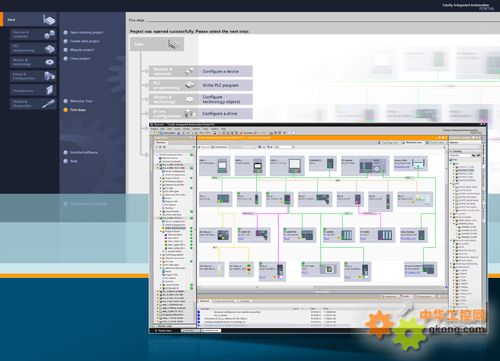Screen dimensions: 500x361
Task: Open the Project menu in menu bar
Action: [155, 129]
